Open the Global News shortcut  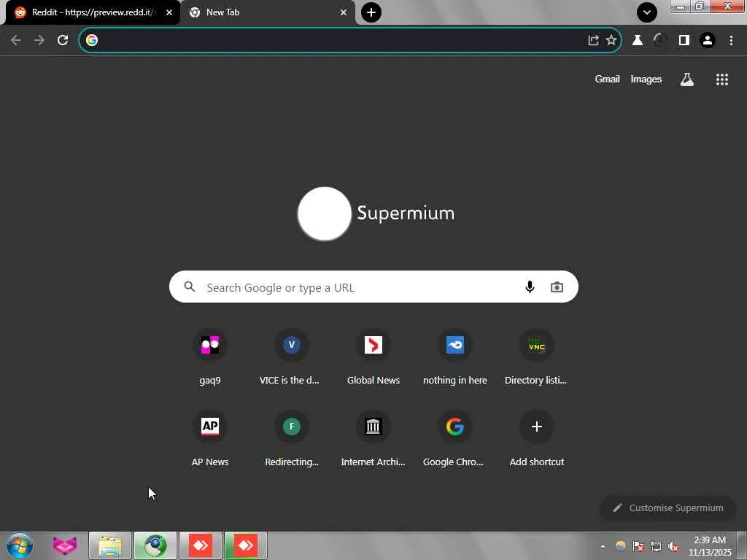click(373, 357)
